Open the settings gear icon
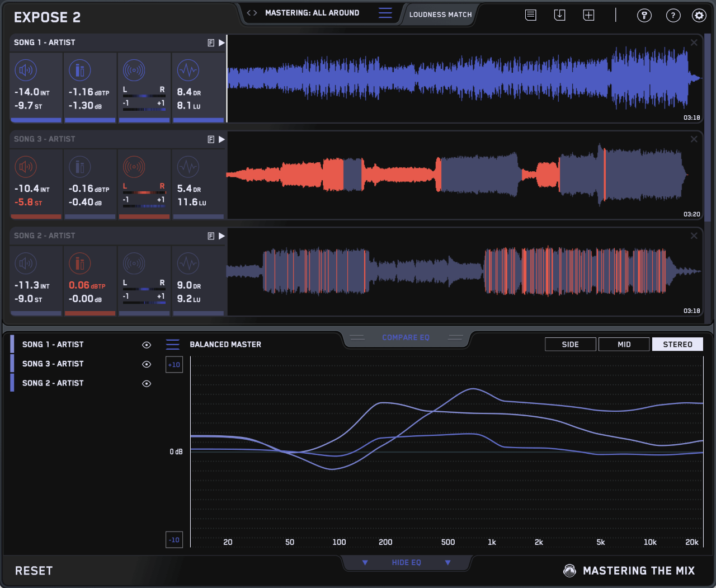The height and width of the screenshot is (588, 716). (699, 16)
